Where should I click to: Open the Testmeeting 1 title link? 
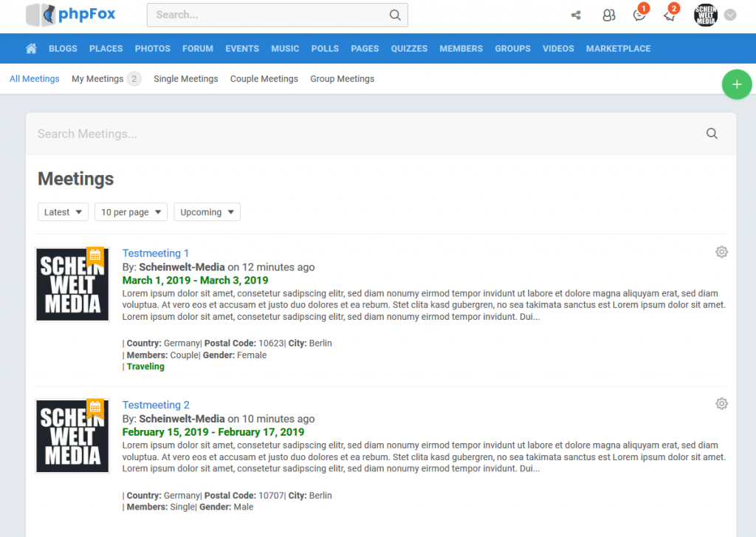156,253
